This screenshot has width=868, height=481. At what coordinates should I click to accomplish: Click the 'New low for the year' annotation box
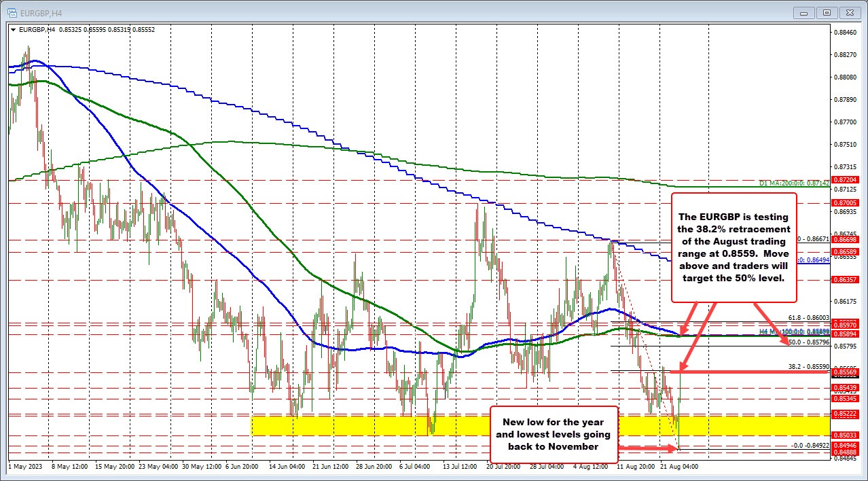click(x=554, y=435)
